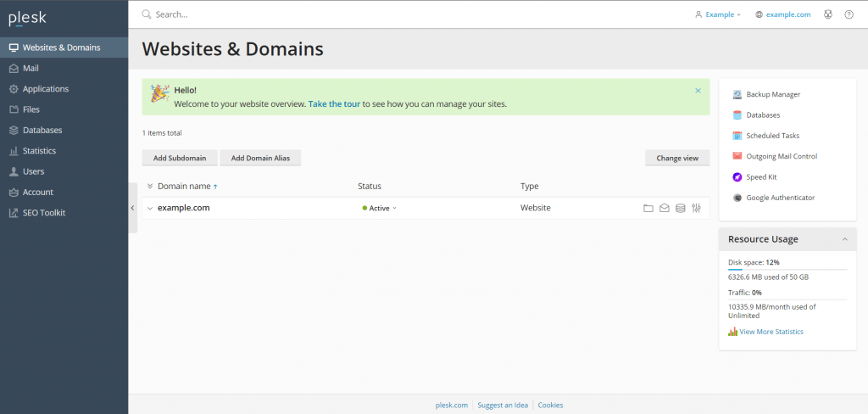Open Mail in the sidebar
868x414 pixels.
64,68
